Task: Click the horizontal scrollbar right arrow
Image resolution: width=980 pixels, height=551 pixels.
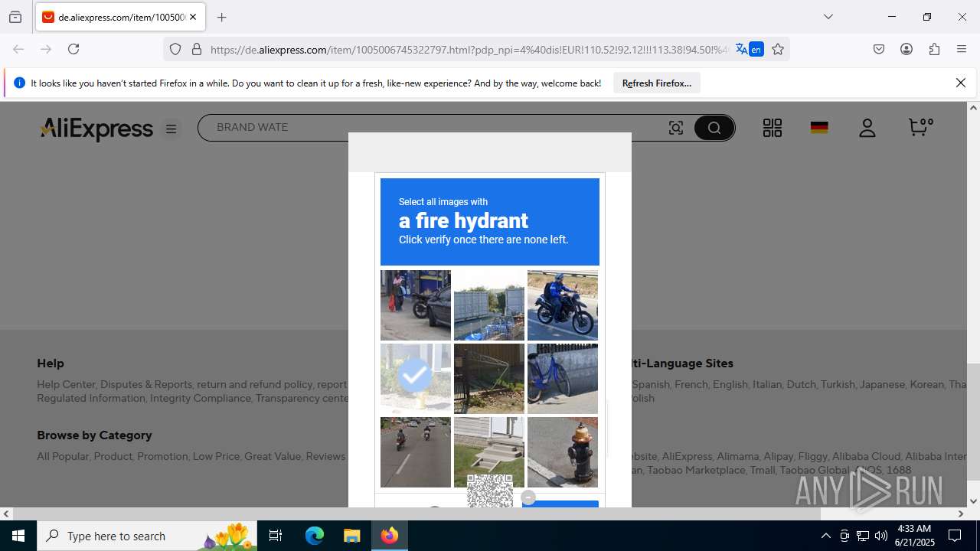Action: click(x=961, y=514)
